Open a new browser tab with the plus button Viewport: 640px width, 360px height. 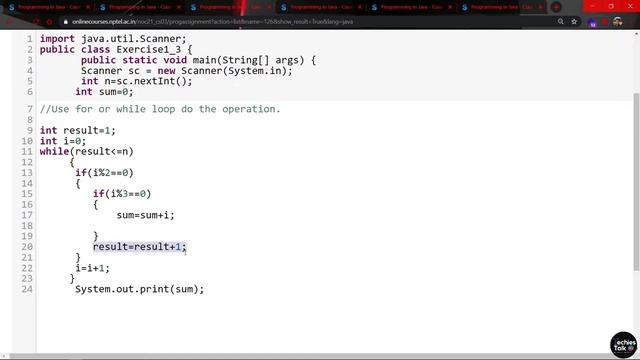pyautogui.click(x=556, y=7)
